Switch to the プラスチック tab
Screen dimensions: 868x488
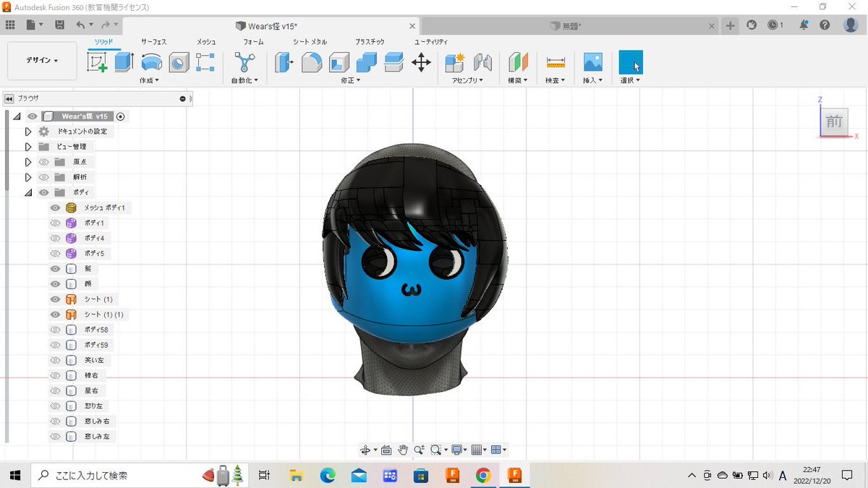coord(370,42)
